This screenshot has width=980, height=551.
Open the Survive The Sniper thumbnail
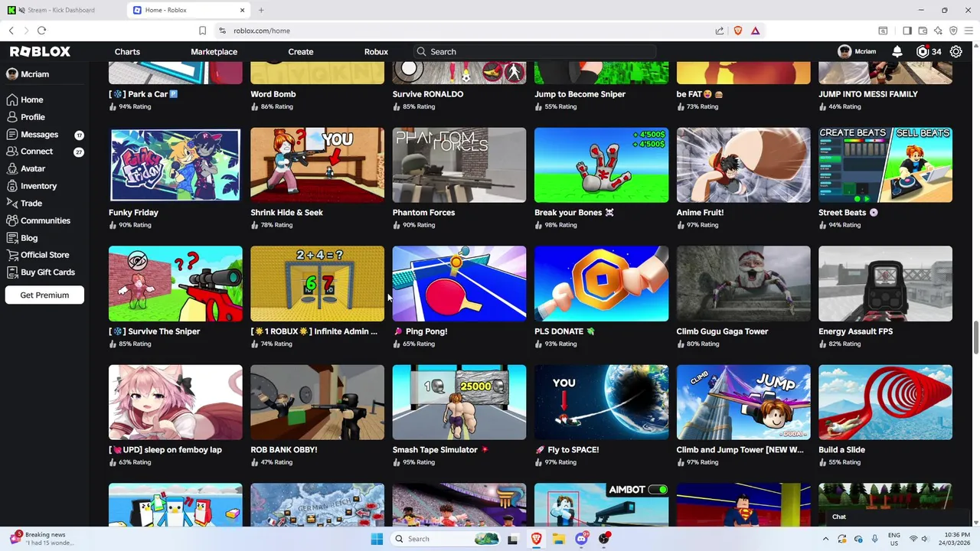(x=175, y=283)
